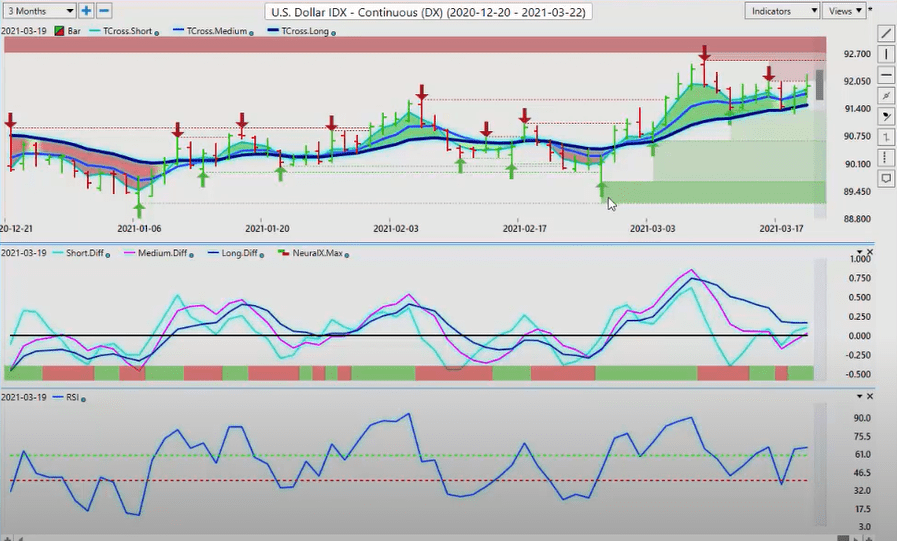Click the 2021-03-03 date axis label
897x541 pixels.
pos(653,228)
